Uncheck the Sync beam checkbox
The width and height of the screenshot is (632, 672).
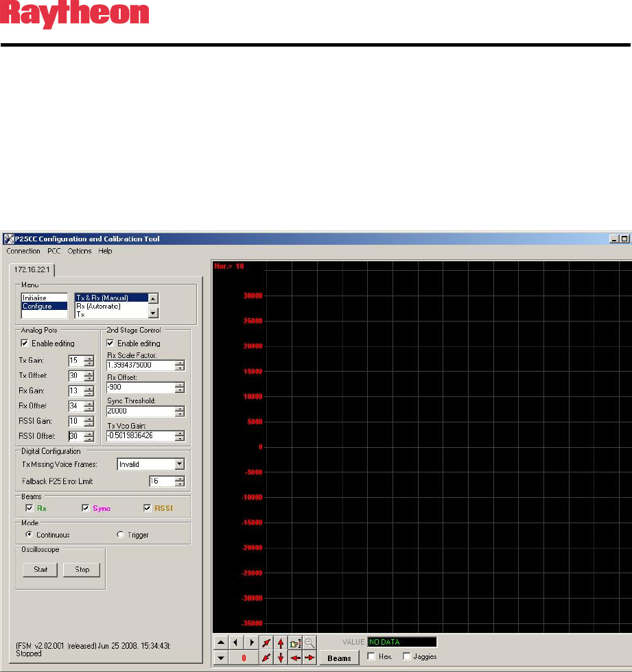click(x=85, y=508)
